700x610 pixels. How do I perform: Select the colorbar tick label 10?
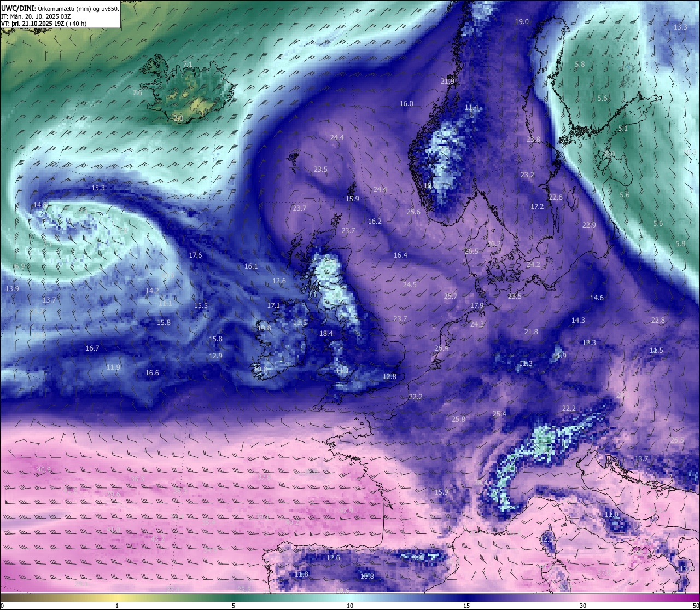tap(350, 606)
